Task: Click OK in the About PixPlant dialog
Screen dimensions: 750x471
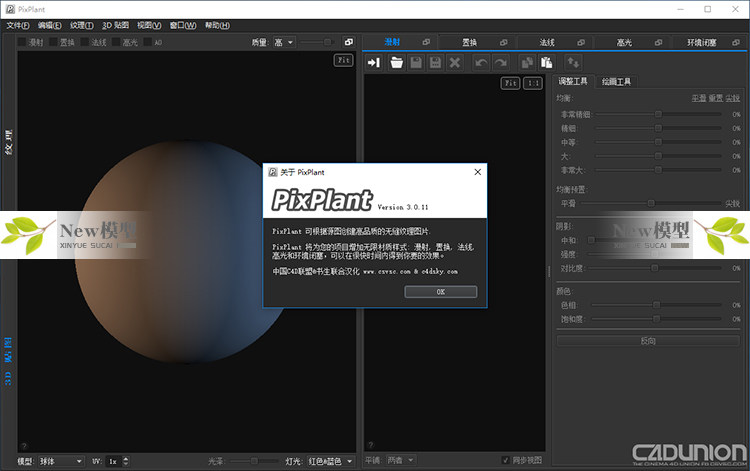Action: [441, 292]
